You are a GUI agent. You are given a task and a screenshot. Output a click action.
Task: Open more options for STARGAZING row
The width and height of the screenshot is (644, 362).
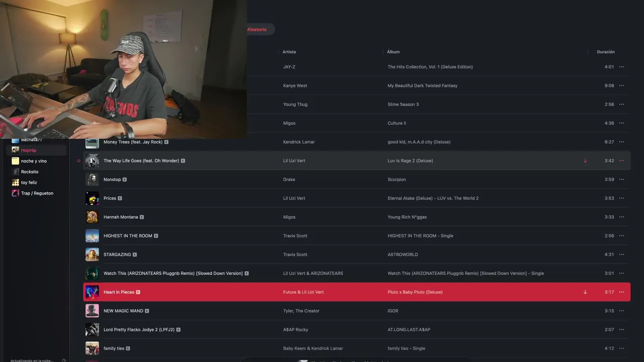coord(621,254)
